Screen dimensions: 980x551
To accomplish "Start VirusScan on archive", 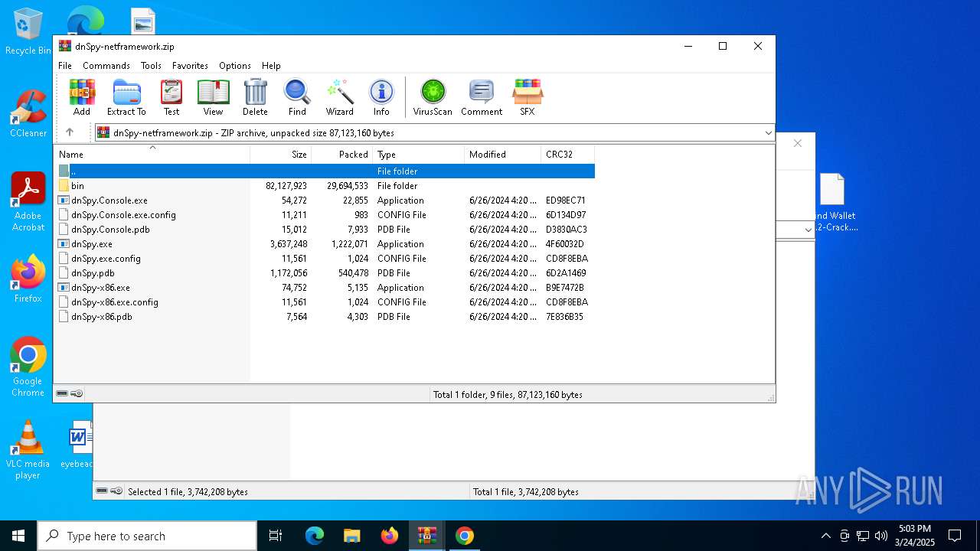I will tap(433, 97).
